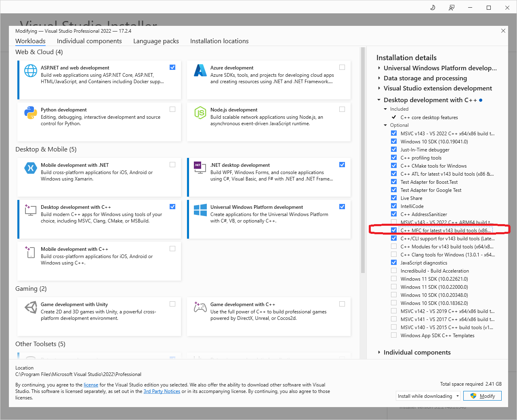
Task: Expand Universal Windows Platform development details
Action: (x=379, y=68)
